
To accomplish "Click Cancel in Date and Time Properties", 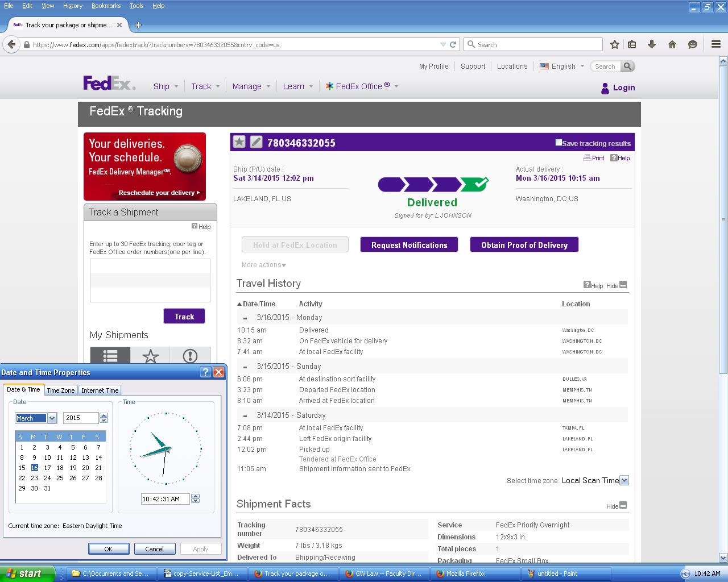I will click(154, 549).
